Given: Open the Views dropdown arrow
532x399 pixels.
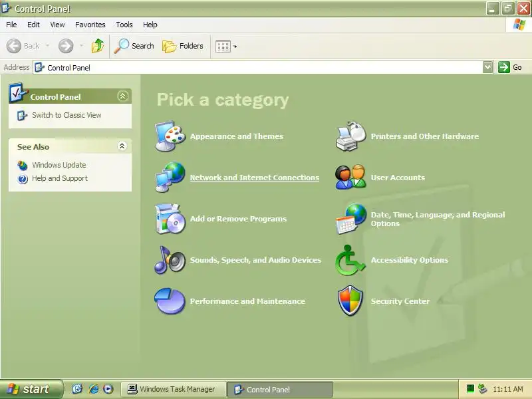Looking at the screenshot, I should coord(235,47).
